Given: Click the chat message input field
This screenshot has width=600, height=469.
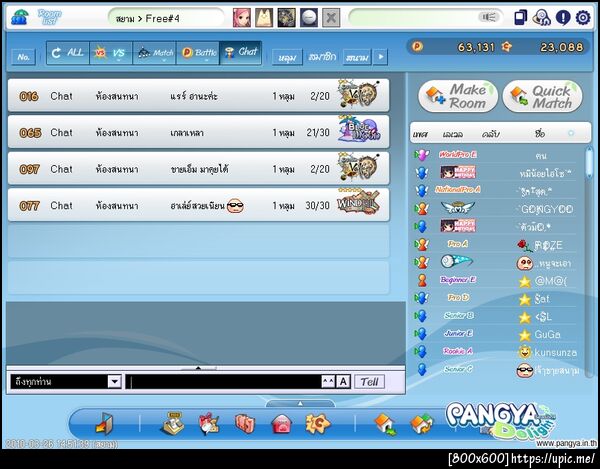Looking at the screenshot, I should coord(224,381).
